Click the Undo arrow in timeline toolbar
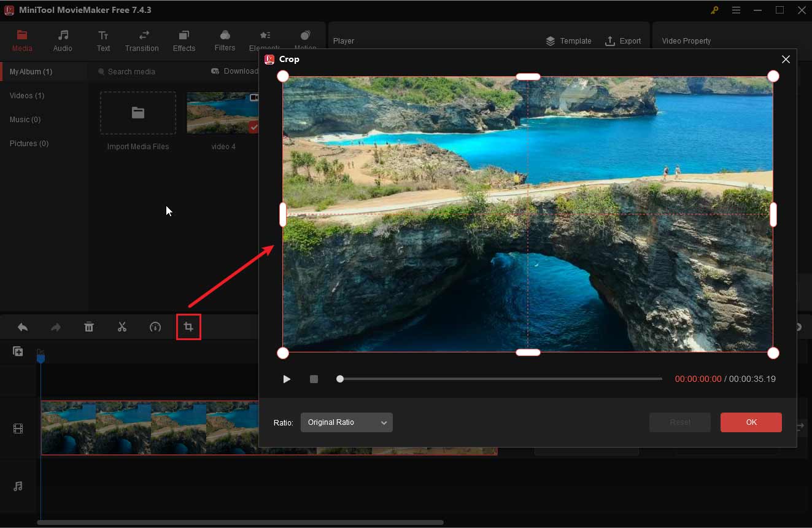The width and height of the screenshot is (812, 528). point(23,327)
